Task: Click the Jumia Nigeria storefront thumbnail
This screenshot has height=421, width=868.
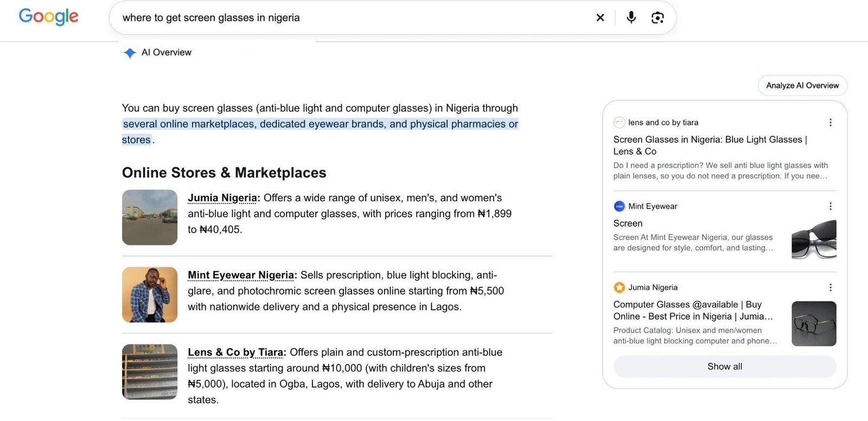Action: pos(150,218)
